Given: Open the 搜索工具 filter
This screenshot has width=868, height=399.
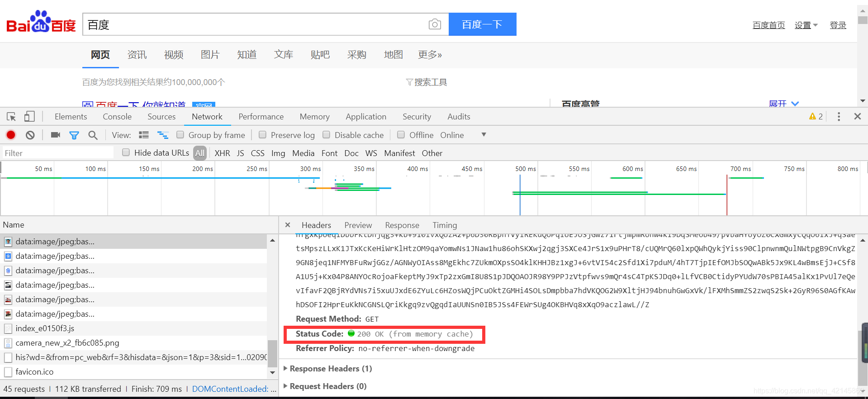Looking at the screenshot, I should pos(427,82).
